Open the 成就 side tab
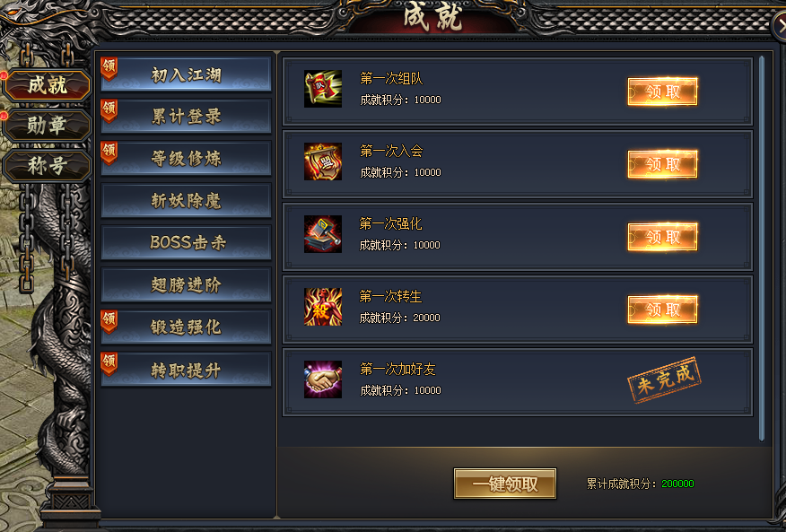 [x=48, y=84]
